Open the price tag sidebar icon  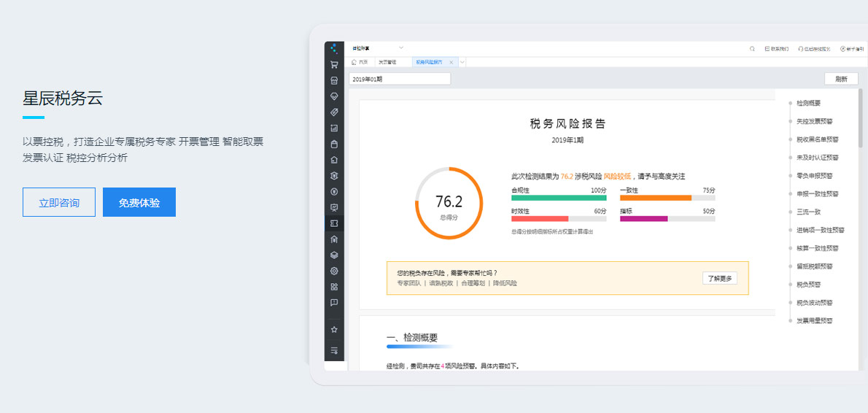[334, 112]
